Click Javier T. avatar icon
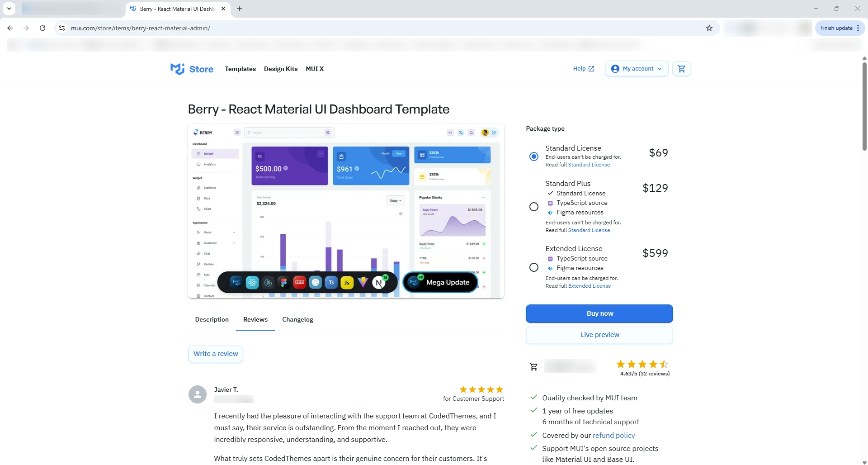Screen dimensions: 868x465 (198, 394)
